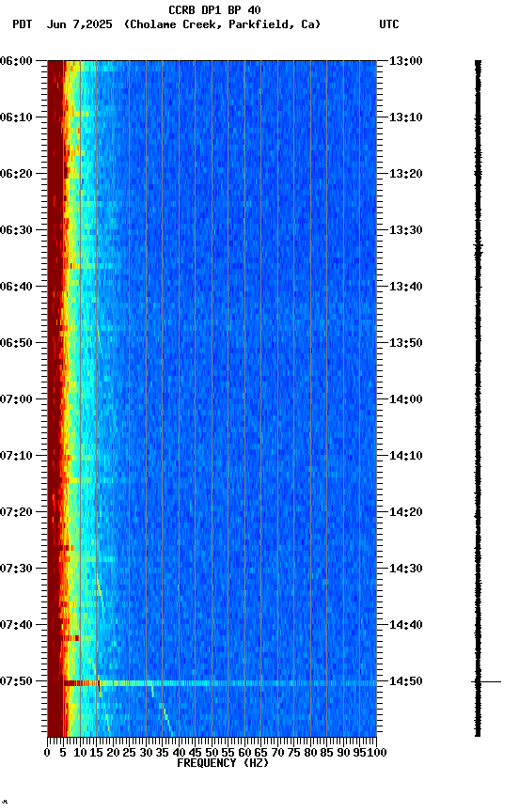Click the 07:40 PDT time label
The image size is (519, 812).
tap(16, 625)
